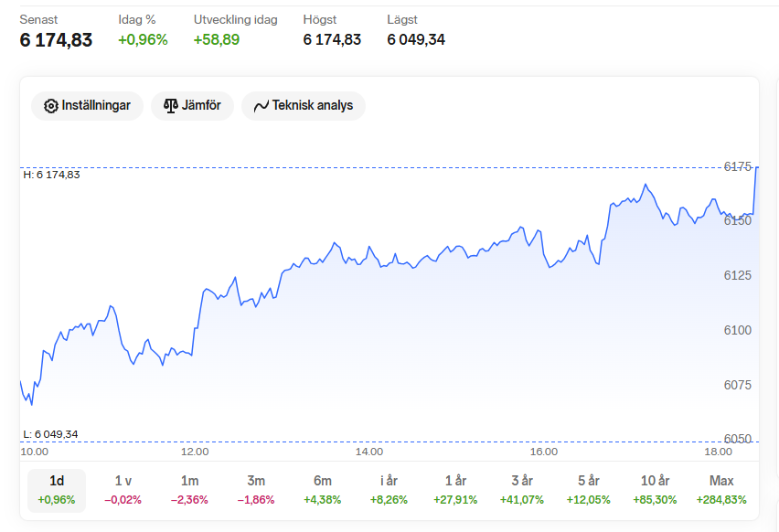Select the 6m time range tab
The image size is (779, 532).
(x=323, y=490)
